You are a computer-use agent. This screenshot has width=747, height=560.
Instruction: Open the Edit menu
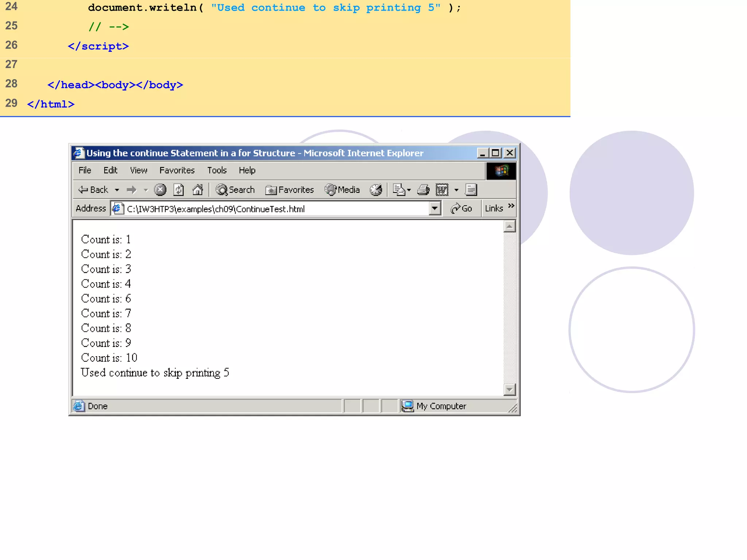click(110, 170)
